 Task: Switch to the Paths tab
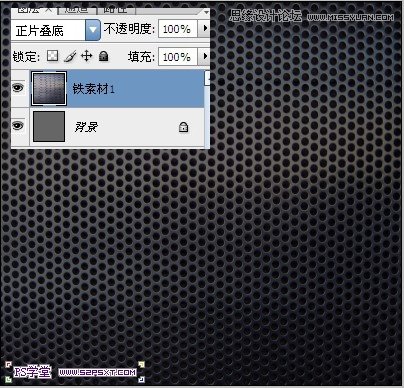[x=116, y=11]
